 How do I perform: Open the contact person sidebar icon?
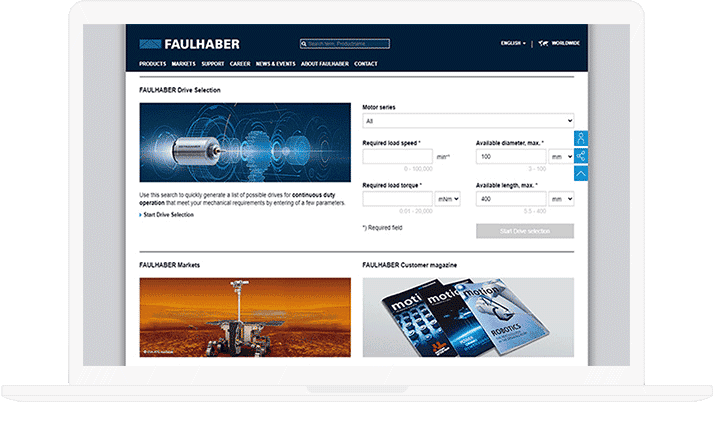coord(581,138)
